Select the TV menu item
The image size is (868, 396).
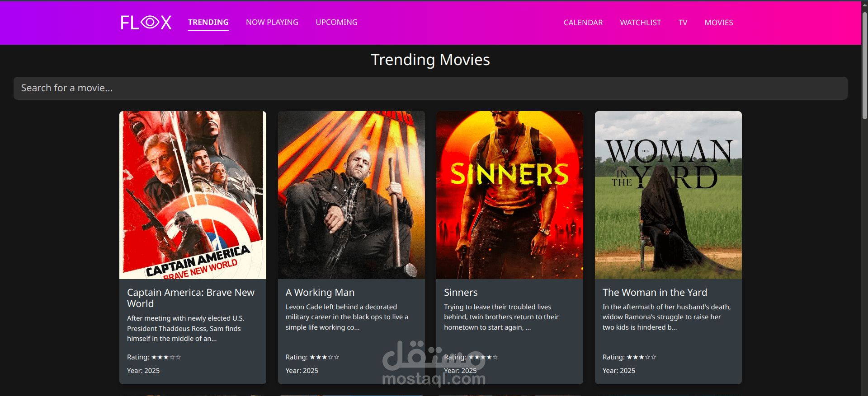(x=683, y=23)
